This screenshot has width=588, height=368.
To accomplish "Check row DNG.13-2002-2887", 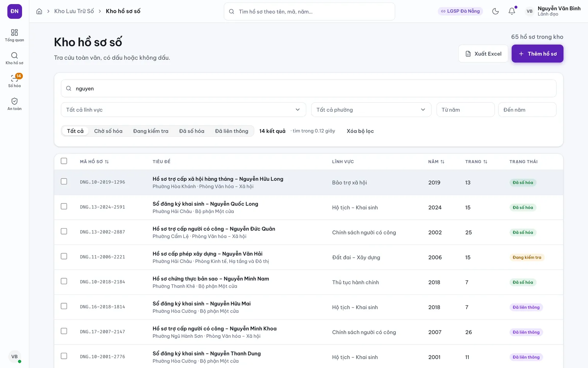I will pyautogui.click(x=64, y=231).
